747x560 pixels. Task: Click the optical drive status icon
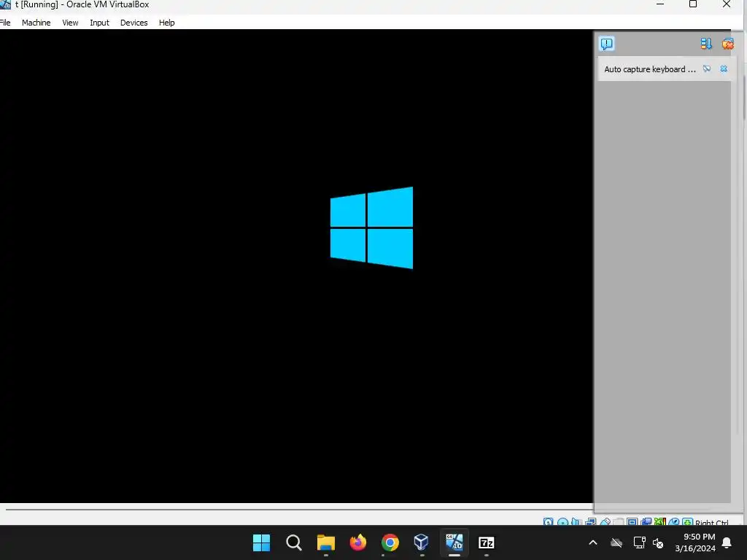tap(563, 522)
